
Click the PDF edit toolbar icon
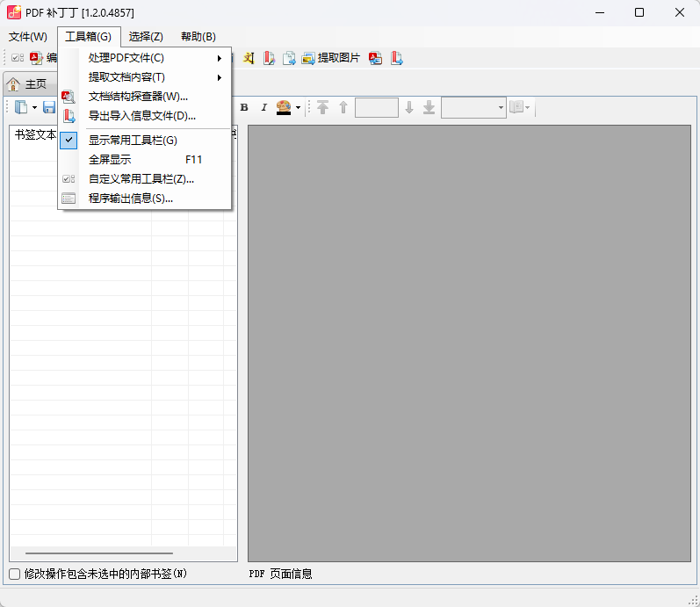click(36, 58)
